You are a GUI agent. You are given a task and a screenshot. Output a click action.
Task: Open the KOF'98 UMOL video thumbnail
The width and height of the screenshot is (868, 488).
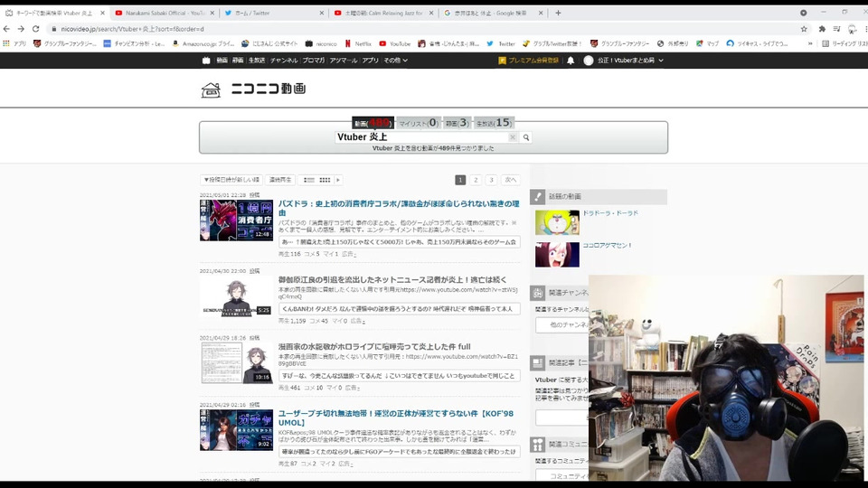click(236, 430)
